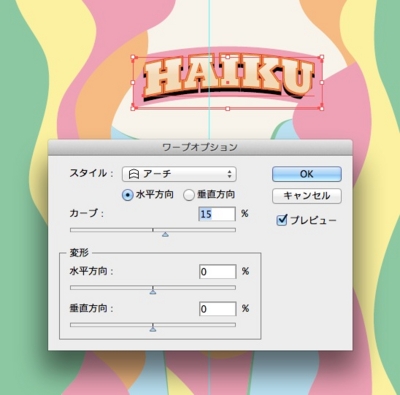Click the top-center bounding box handle
Screen dimensions: 400x395
click(x=228, y=57)
